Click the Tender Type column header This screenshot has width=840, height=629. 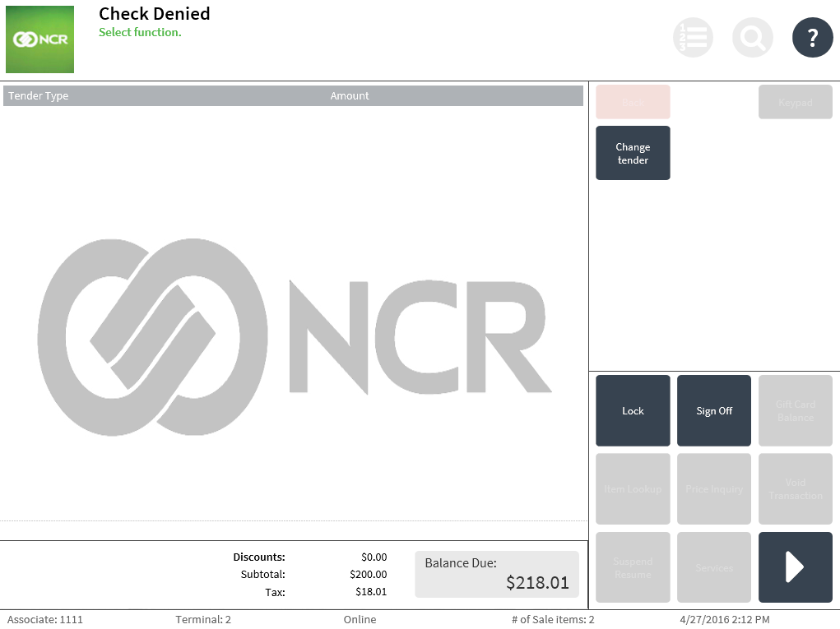[x=39, y=96]
